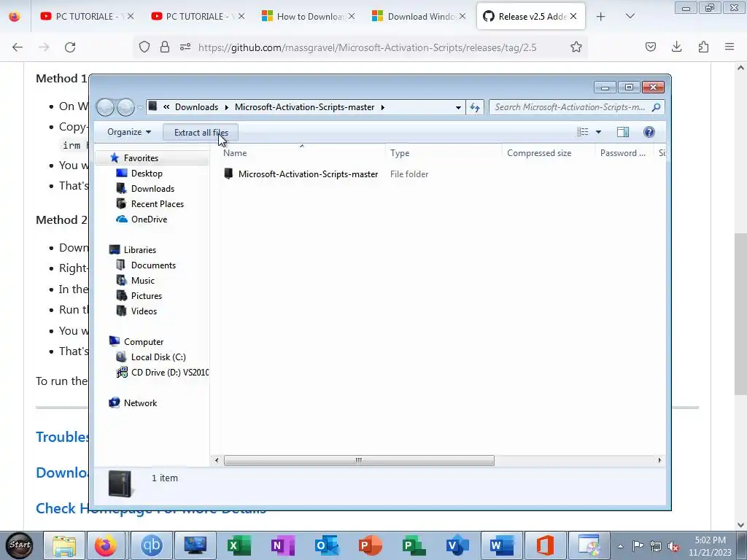Viewport: 747px width, 560px height.
Task: Open the list all tabs dropdown
Action: [630, 16]
